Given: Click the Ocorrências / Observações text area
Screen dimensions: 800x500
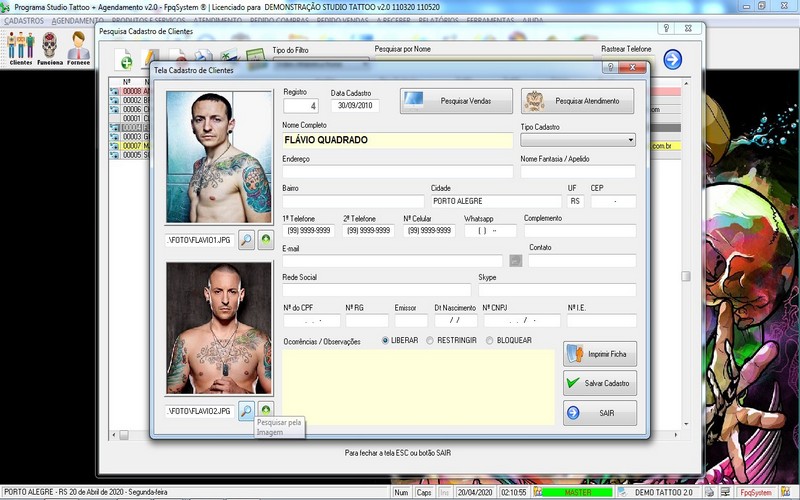Looking at the screenshot, I should 418,387.
